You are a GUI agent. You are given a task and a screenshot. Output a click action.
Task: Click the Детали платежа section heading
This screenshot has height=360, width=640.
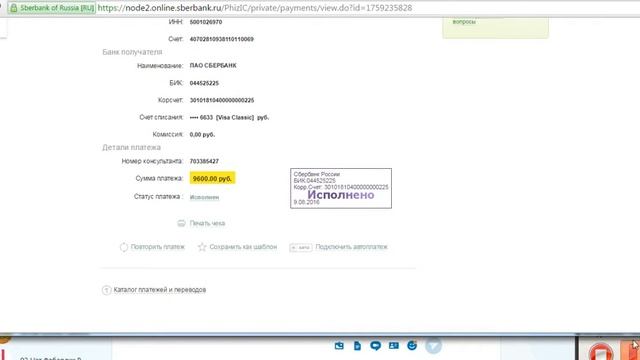pos(131,147)
